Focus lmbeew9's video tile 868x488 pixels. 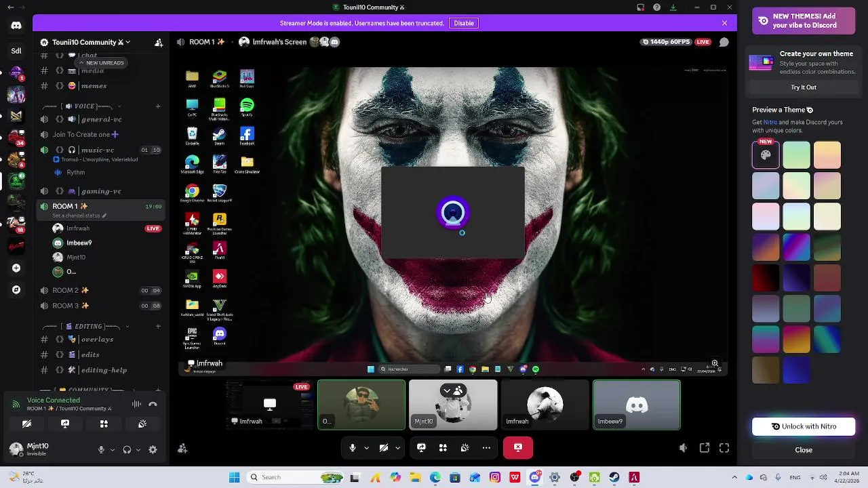[x=637, y=405]
